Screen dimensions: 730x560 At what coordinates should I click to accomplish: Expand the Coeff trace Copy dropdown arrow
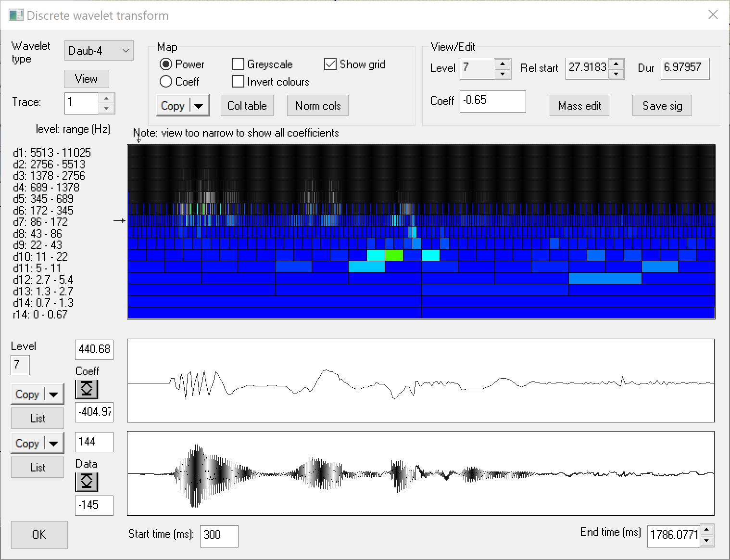click(x=53, y=395)
